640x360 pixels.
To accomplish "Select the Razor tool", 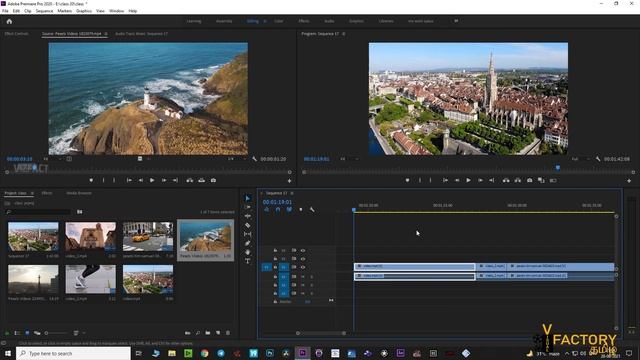I will 248,225.
